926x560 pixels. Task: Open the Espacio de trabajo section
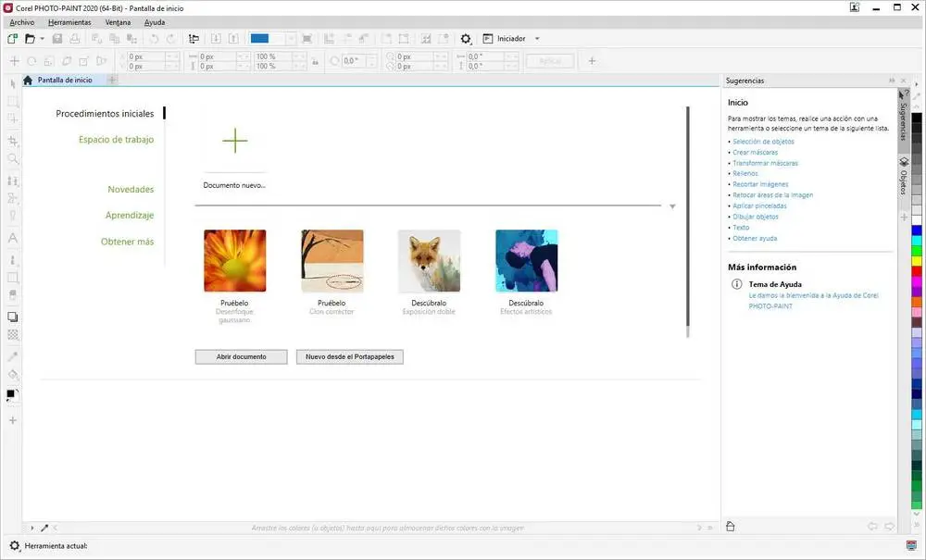point(117,140)
